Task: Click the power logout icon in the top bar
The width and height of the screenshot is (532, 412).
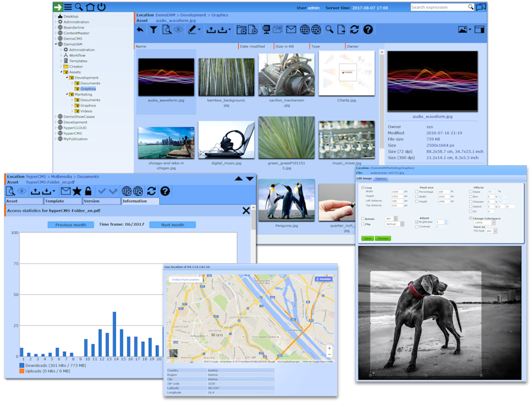Action: click(x=101, y=7)
